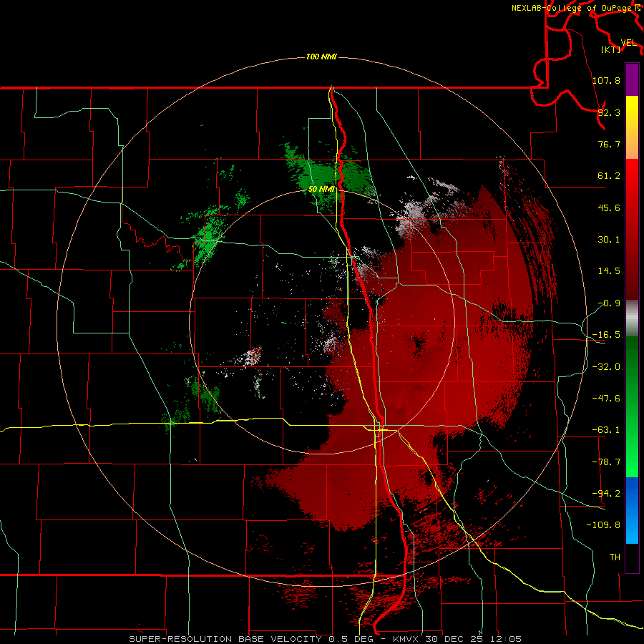Click the gray near-zero segment of color bar
This screenshot has width=644, height=644.
pos(632,318)
